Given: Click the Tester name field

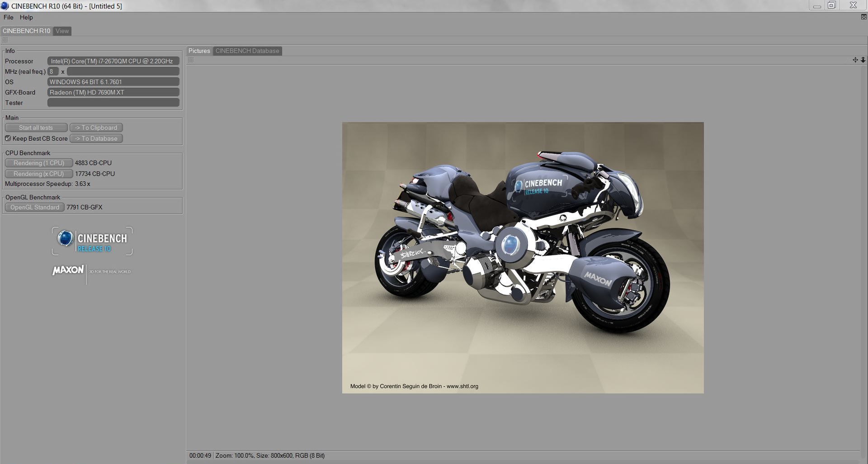Looking at the screenshot, I should pyautogui.click(x=113, y=103).
